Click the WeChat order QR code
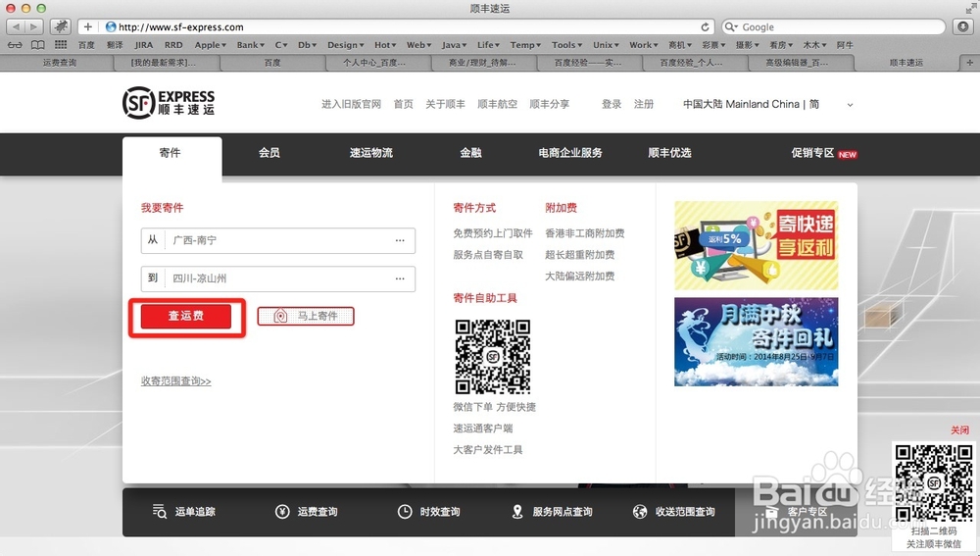 tap(493, 357)
